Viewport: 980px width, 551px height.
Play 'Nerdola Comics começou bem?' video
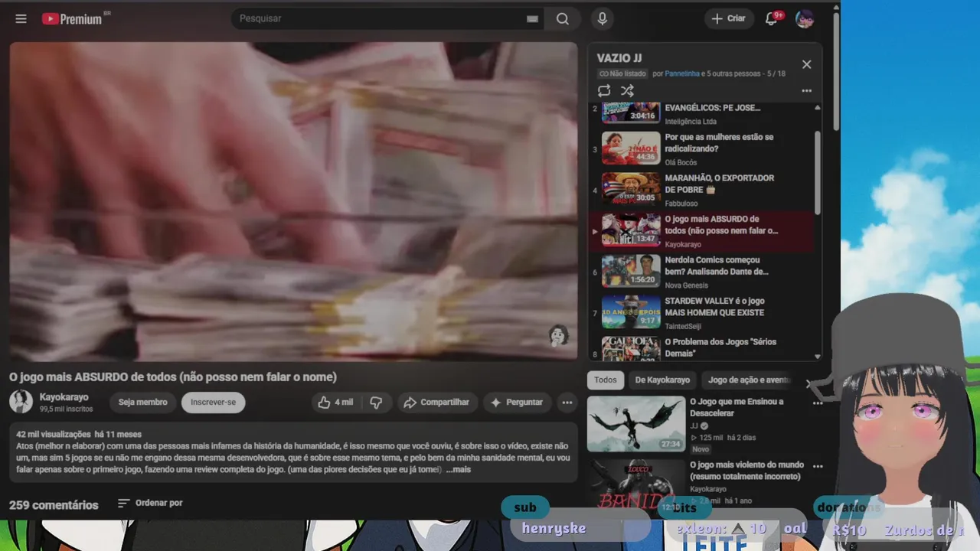pos(701,272)
